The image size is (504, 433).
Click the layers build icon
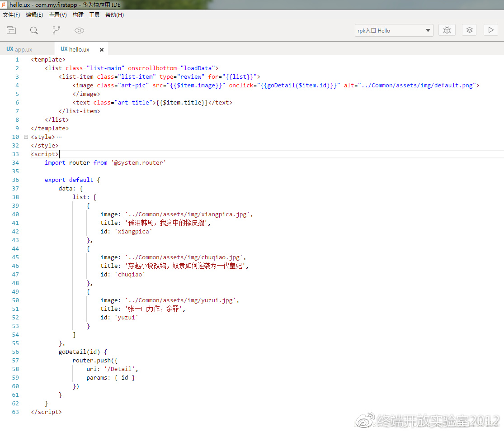coord(469,30)
